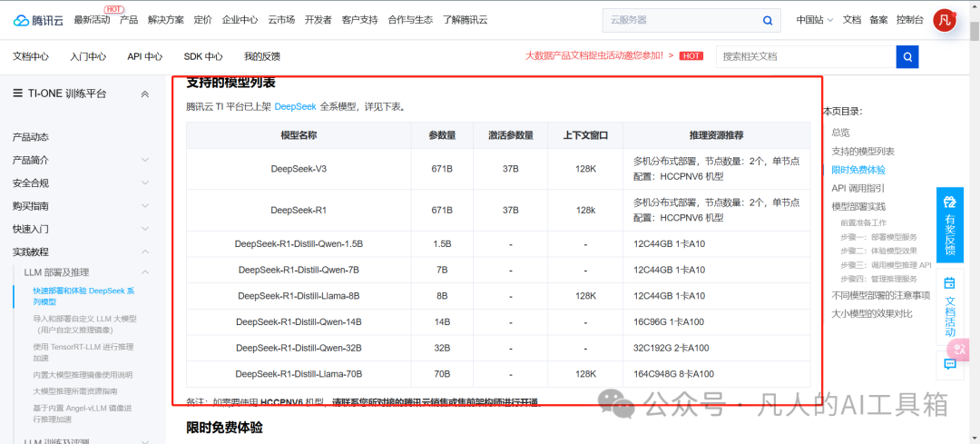Open the 了解腾讯云 top menu
980x444 pixels.
[465, 20]
